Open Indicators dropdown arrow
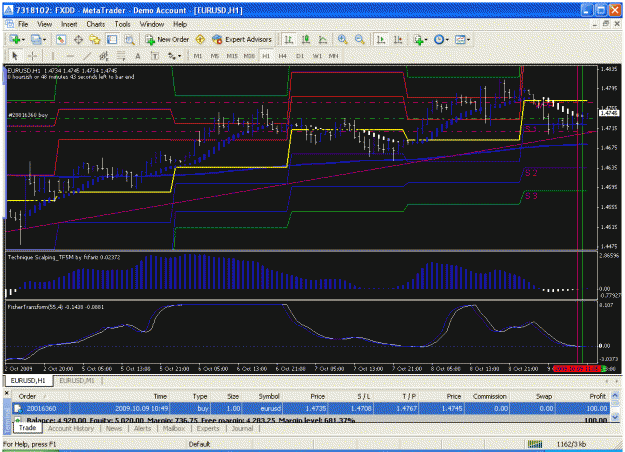625x452 pixels. [x=426, y=39]
